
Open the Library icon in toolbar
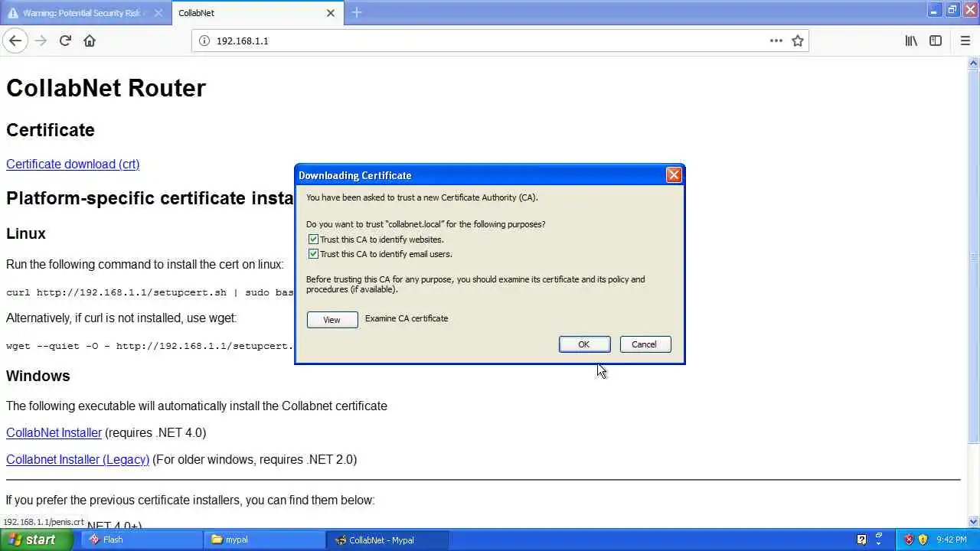911,41
